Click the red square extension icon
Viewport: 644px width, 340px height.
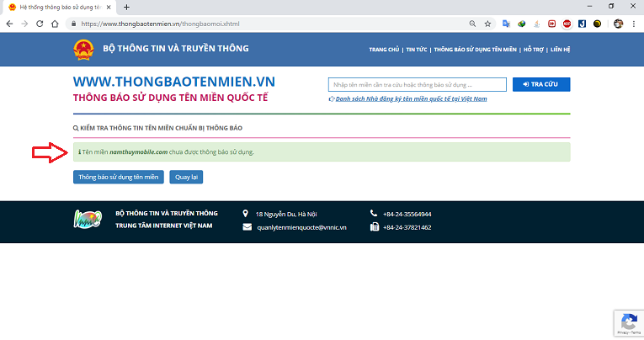tap(551, 24)
